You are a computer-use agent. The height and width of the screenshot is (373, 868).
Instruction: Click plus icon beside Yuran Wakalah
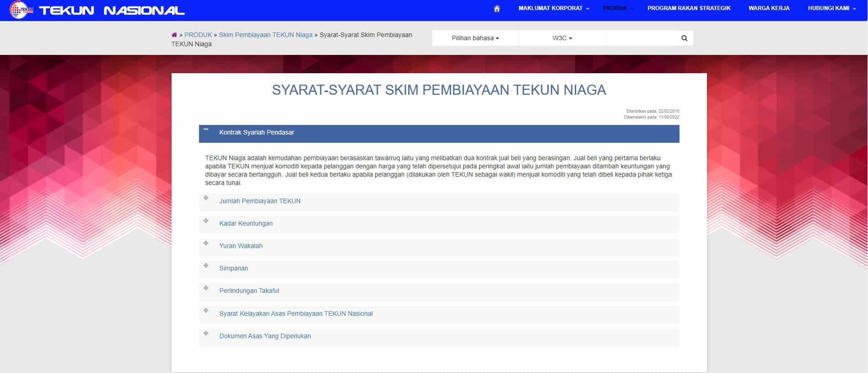pyautogui.click(x=206, y=243)
